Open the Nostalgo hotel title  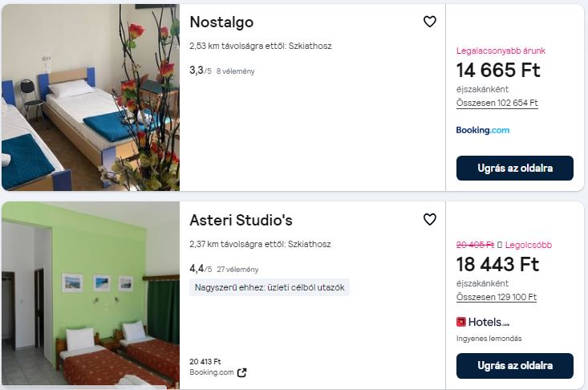(221, 22)
